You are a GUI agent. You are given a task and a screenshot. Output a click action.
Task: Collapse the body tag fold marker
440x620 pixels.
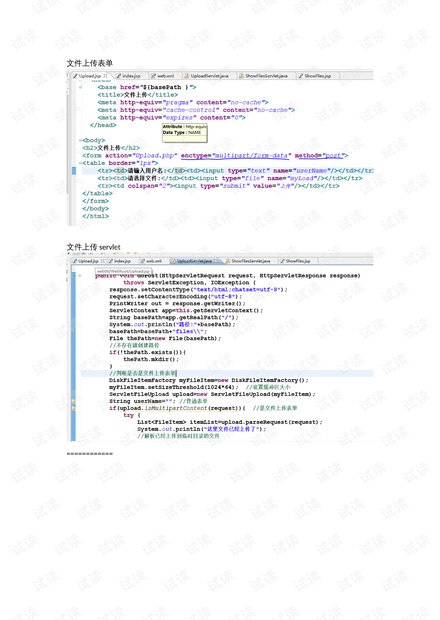click(81, 140)
